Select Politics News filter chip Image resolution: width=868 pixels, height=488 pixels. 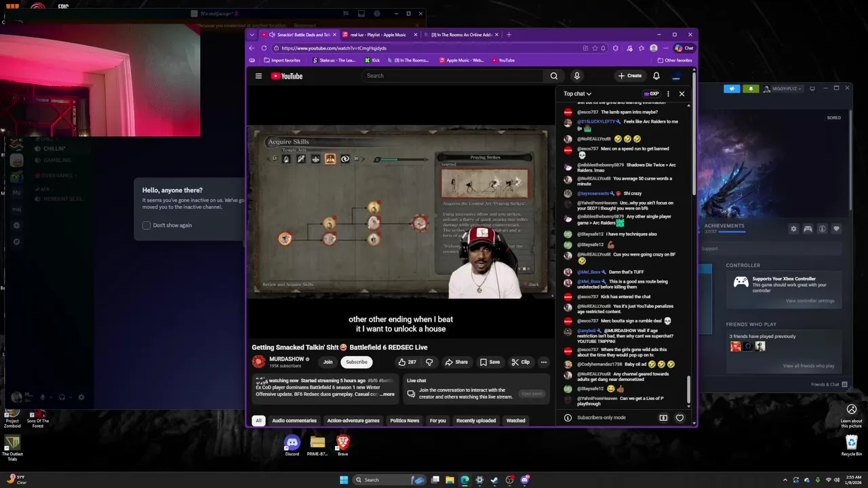405,420
